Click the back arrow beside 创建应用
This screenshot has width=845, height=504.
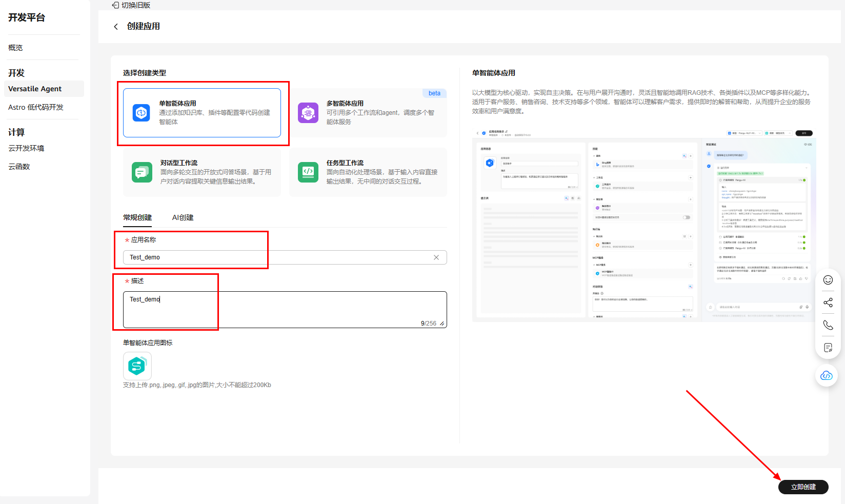click(x=116, y=27)
